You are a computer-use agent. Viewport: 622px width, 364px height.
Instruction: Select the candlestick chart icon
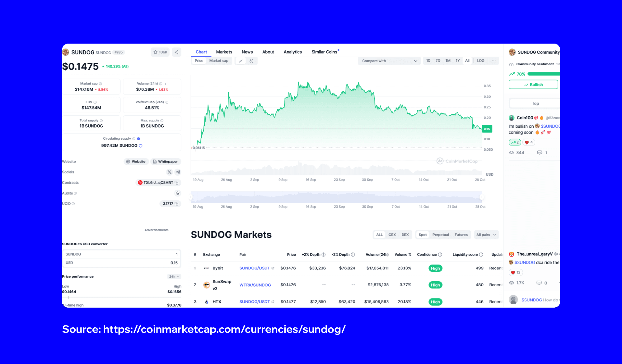pos(251,61)
